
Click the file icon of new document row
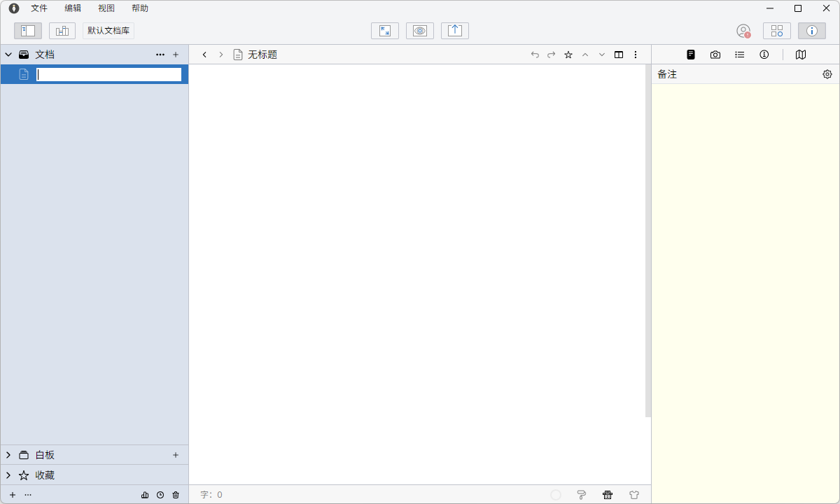click(x=24, y=74)
